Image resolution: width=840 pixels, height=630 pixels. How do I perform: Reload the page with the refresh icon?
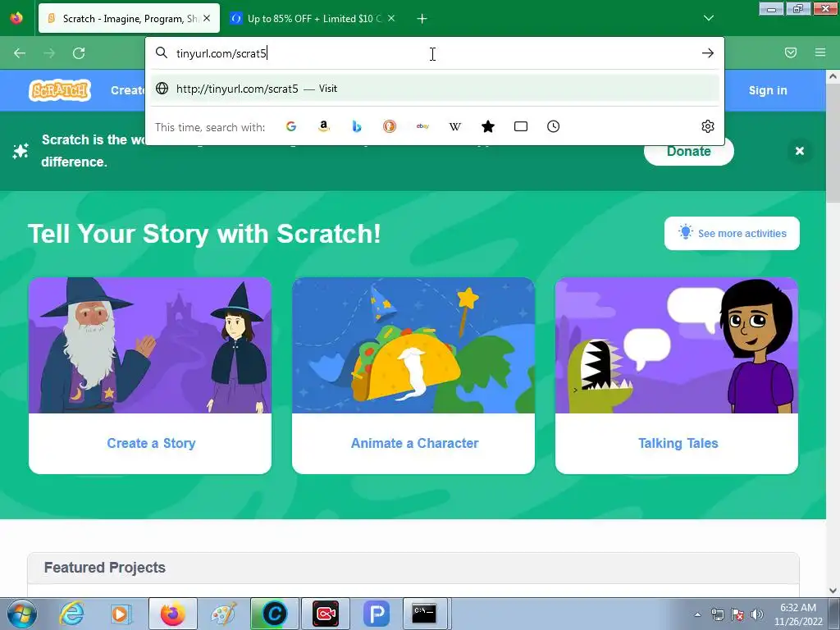tap(79, 53)
